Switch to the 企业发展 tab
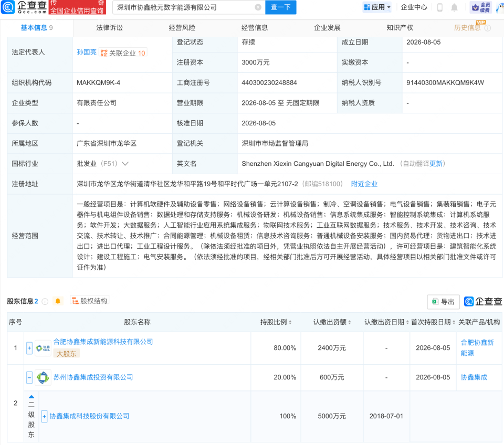504x445 pixels. tap(327, 28)
